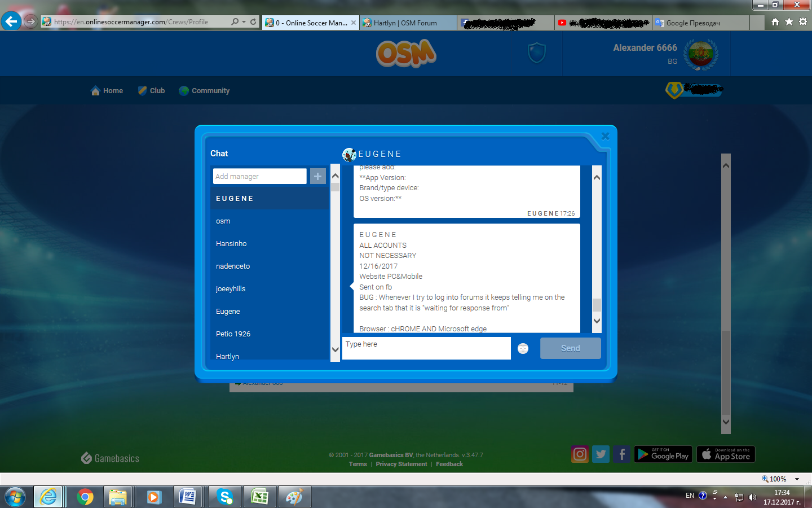Click message pane scroll up arrow

tap(597, 177)
